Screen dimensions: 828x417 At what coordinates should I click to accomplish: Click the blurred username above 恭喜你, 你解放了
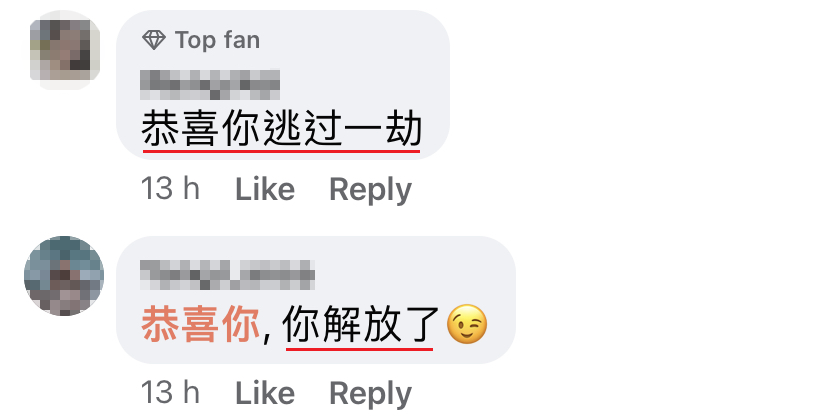coord(228,275)
